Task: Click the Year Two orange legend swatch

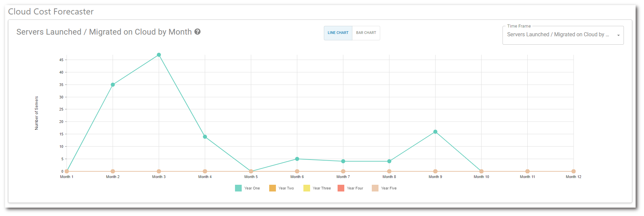Action: [x=273, y=188]
